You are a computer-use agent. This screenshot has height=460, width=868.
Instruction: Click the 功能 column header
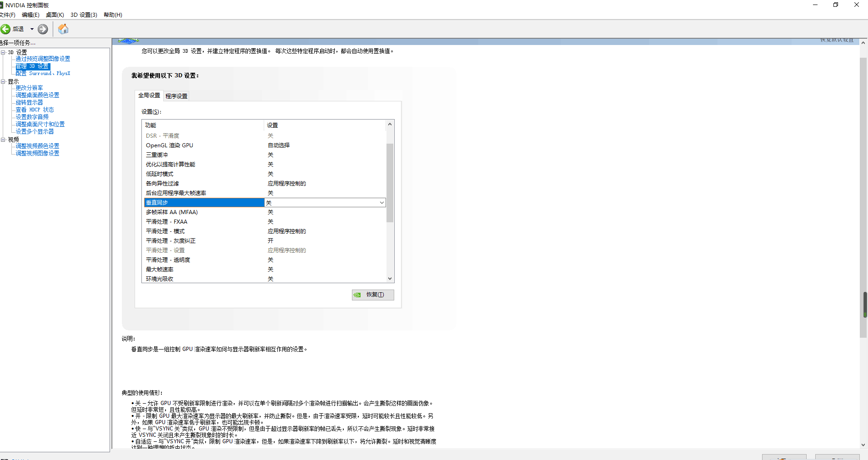(203, 125)
